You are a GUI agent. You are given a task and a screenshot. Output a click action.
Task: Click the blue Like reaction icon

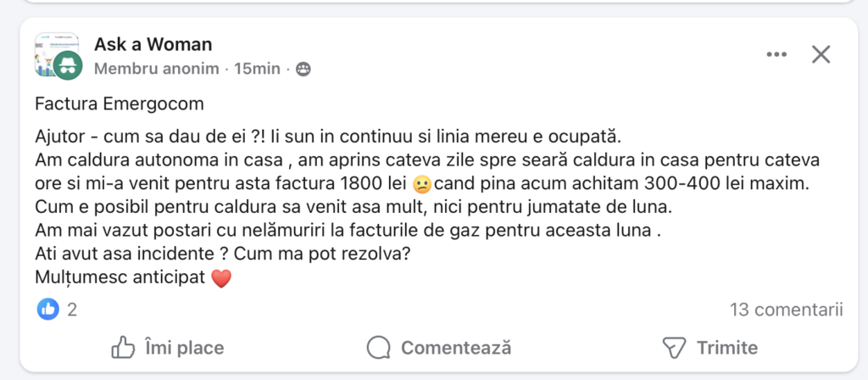point(48,310)
